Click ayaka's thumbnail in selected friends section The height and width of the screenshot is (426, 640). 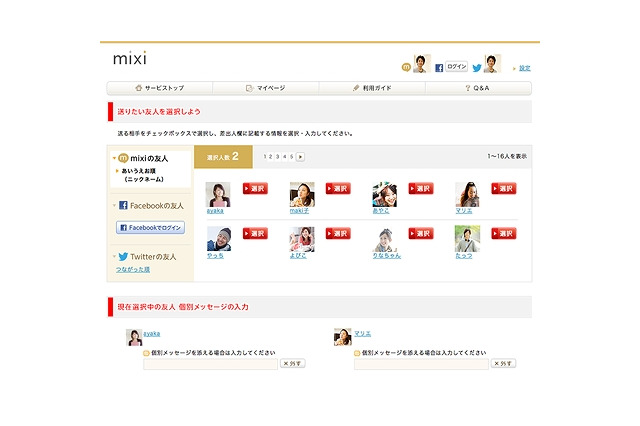(x=134, y=337)
